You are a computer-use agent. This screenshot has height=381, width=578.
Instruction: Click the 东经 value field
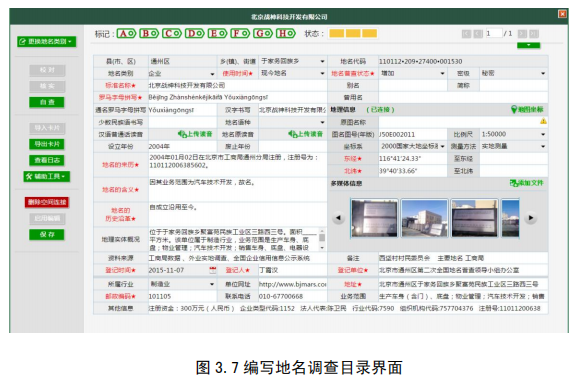pos(412,159)
